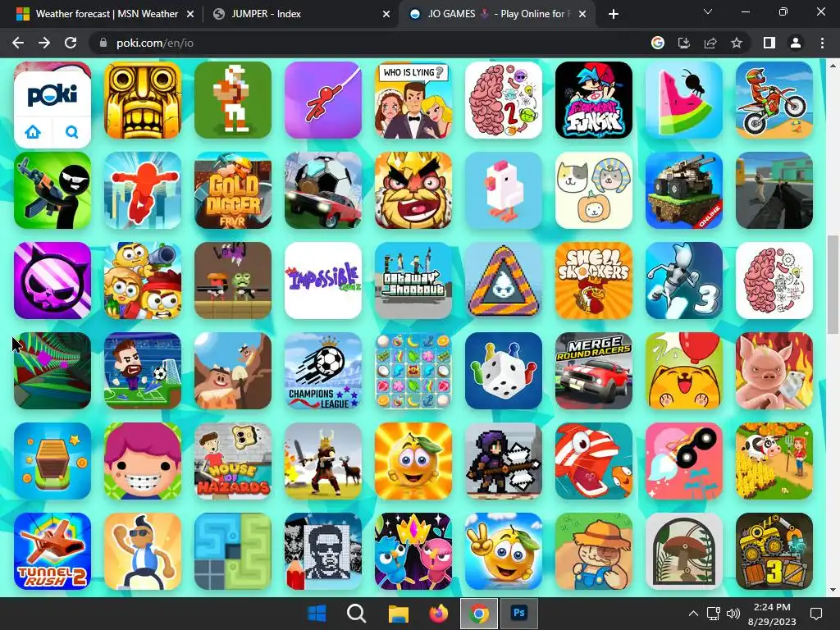Open The Impossible Quiz game
This screenshot has width=840, height=630.
click(x=323, y=281)
